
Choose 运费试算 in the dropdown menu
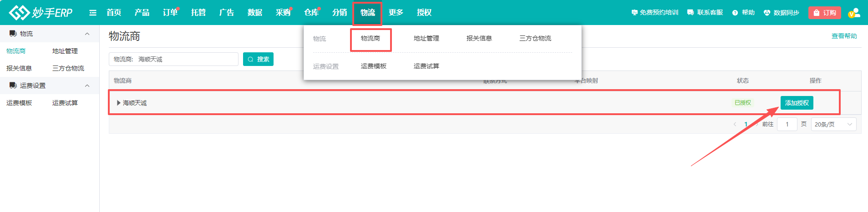(426, 66)
